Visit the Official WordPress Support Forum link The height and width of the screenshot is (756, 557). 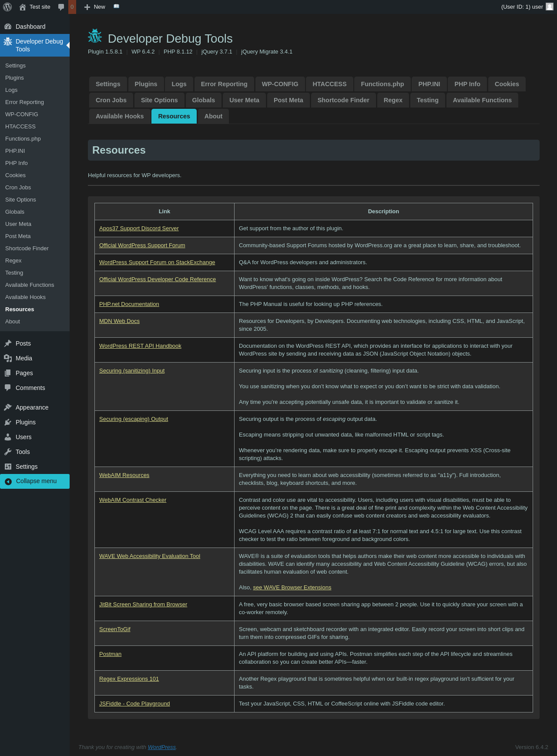coord(142,245)
